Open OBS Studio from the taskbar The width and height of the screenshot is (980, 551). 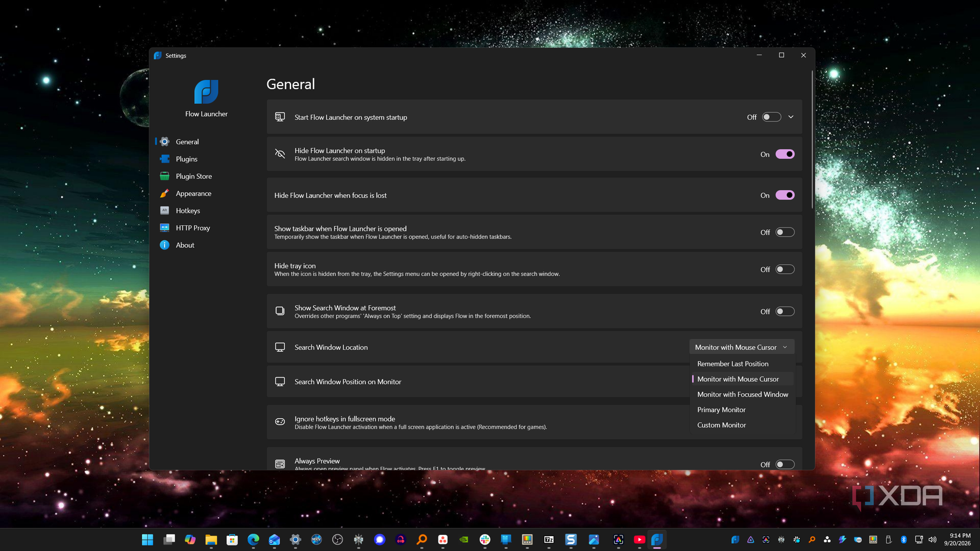[x=337, y=539]
